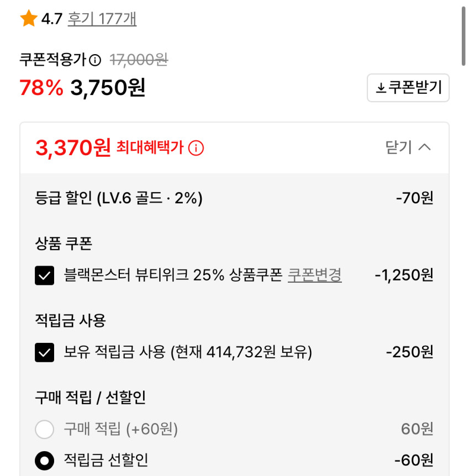Click the 구매 적립 / 선할인 section heading
Viewport: 469px width, 476px height.
[90, 397]
